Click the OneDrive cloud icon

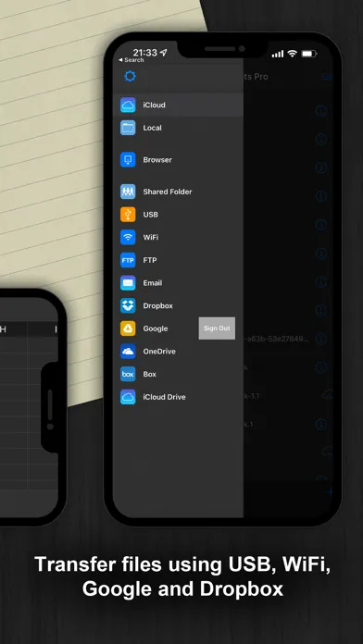tap(128, 352)
